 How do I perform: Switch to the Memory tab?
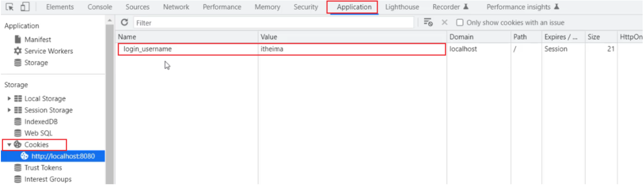click(x=267, y=7)
